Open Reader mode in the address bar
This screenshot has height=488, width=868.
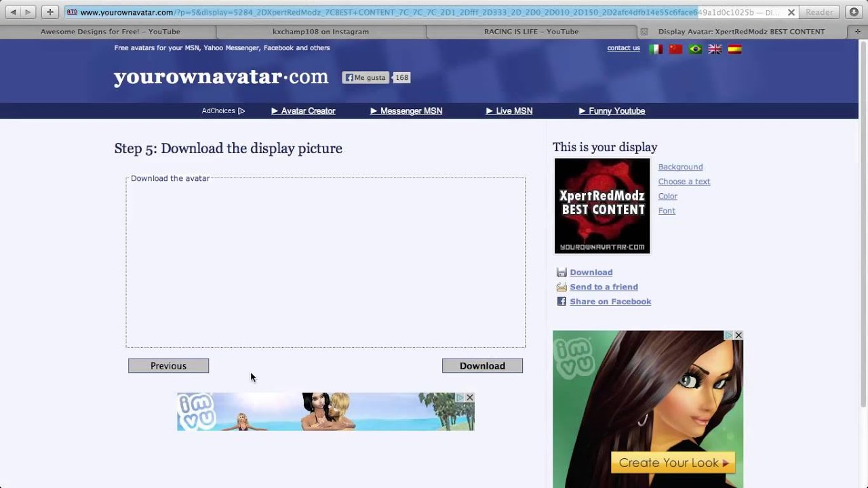819,12
